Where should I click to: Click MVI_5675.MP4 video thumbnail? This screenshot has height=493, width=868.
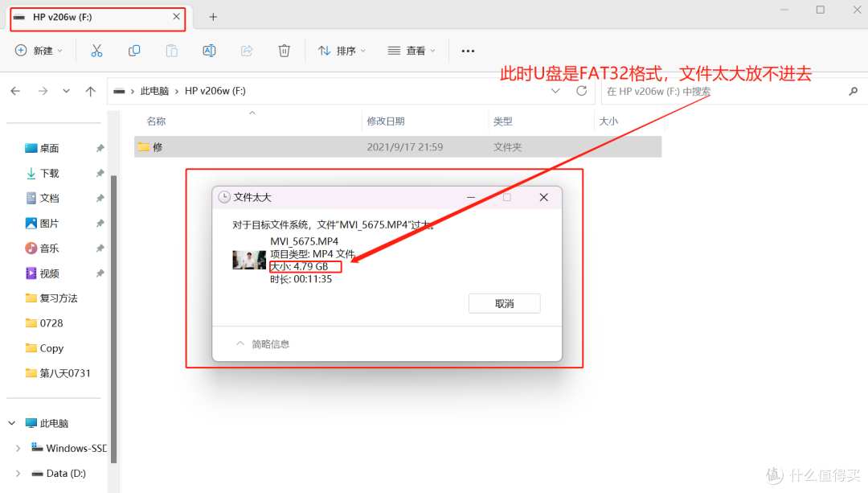pyautogui.click(x=249, y=260)
